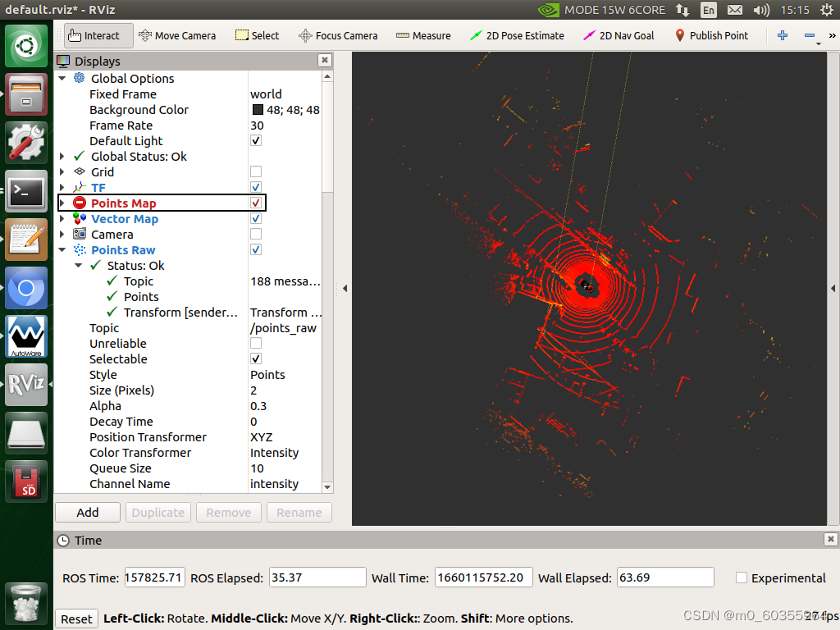This screenshot has height=630, width=840.
Task: Enable the Experimental checkbox
Action: click(x=742, y=577)
